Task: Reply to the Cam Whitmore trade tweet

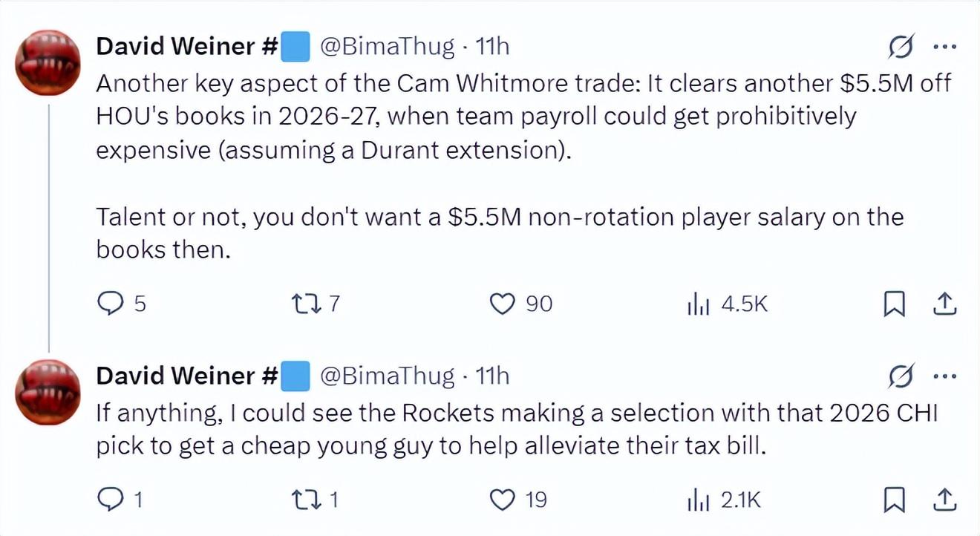Action: pos(111,304)
